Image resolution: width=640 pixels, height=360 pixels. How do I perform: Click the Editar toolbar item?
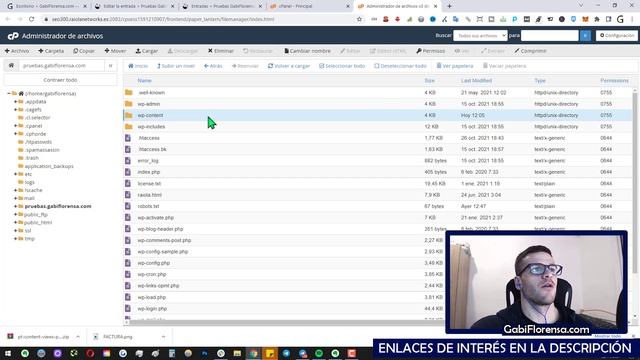click(350, 51)
